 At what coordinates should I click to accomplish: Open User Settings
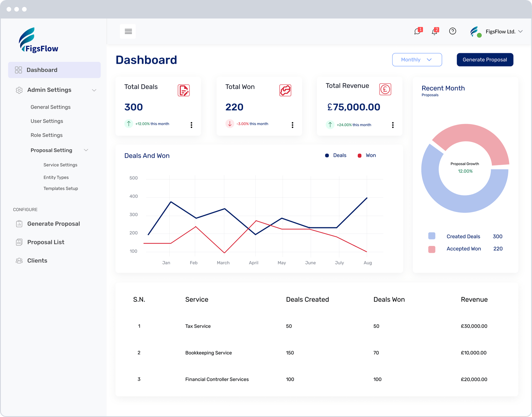pyautogui.click(x=47, y=121)
